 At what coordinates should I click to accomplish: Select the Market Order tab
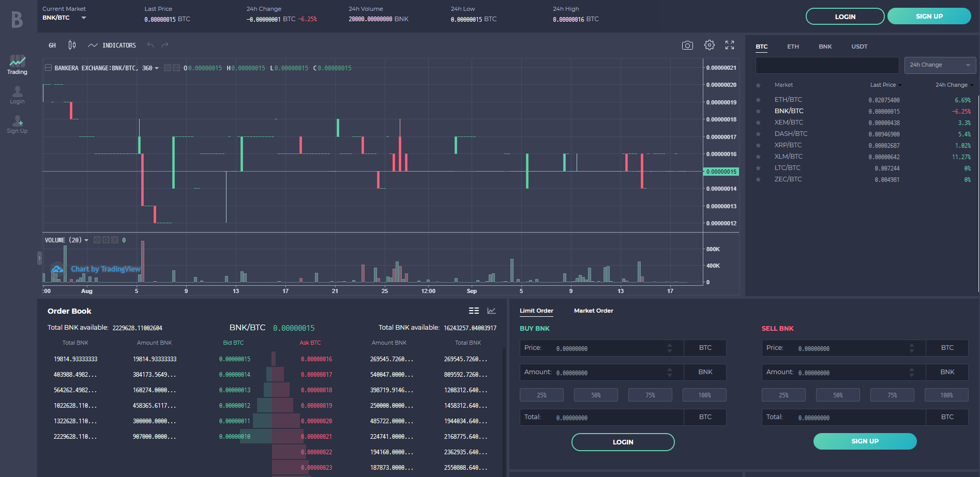coord(593,311)
